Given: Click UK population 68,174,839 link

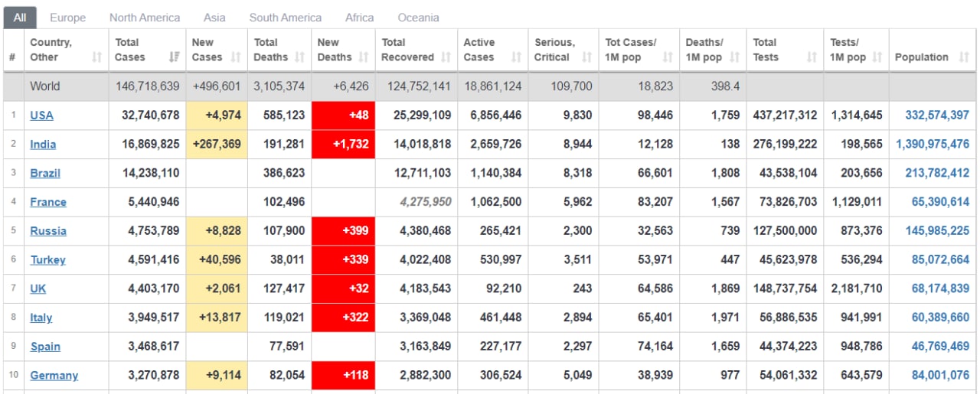Looking at the screenshot, I should pos(940,289).
